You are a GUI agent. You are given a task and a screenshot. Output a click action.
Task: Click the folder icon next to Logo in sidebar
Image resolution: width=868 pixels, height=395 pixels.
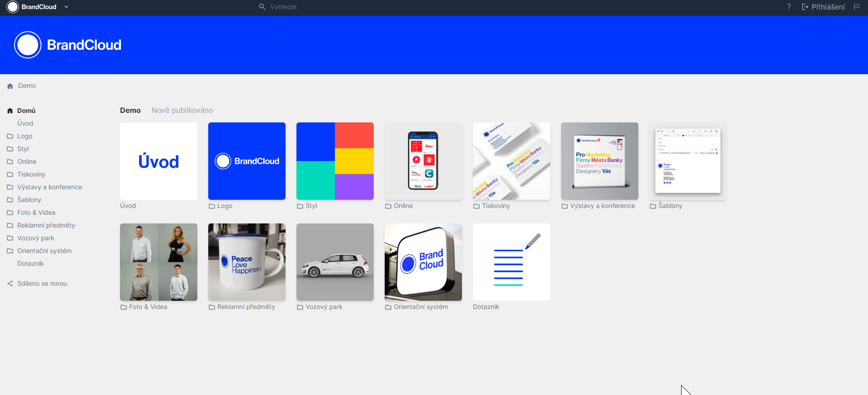[x=10, y=136]
